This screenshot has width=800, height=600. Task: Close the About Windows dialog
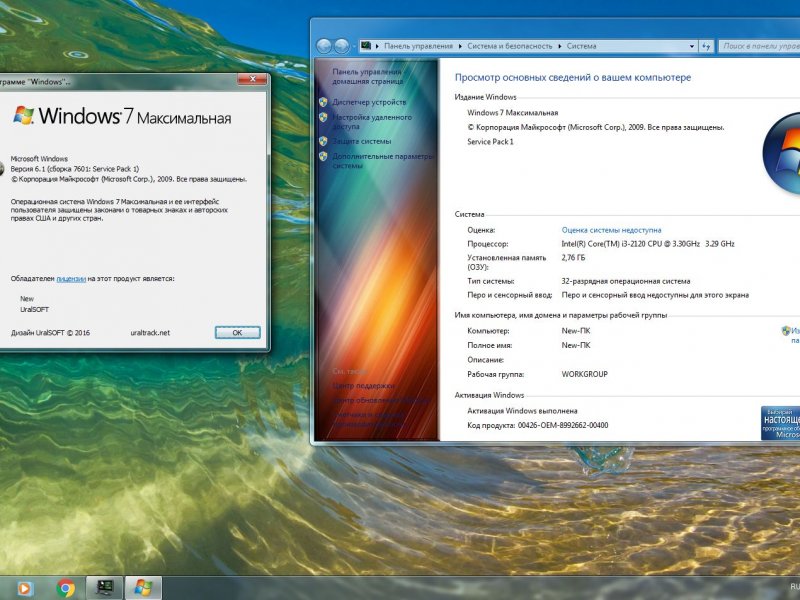[x=252, y=79]
